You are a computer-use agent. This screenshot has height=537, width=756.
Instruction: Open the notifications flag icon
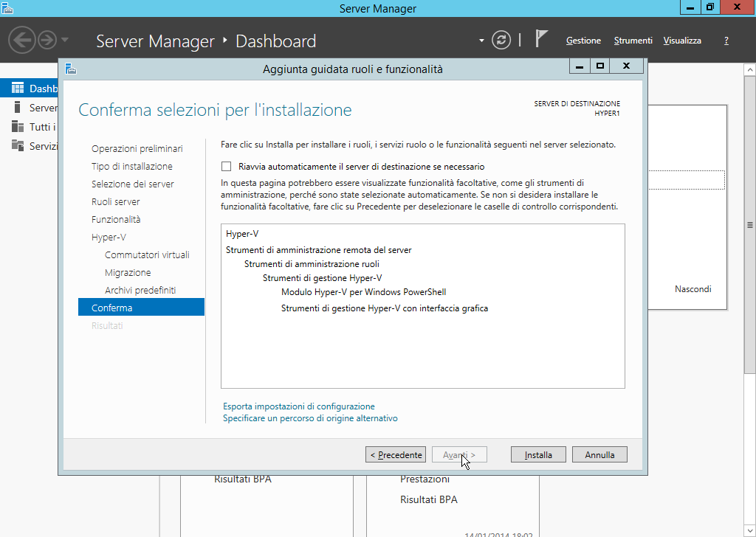542,40
